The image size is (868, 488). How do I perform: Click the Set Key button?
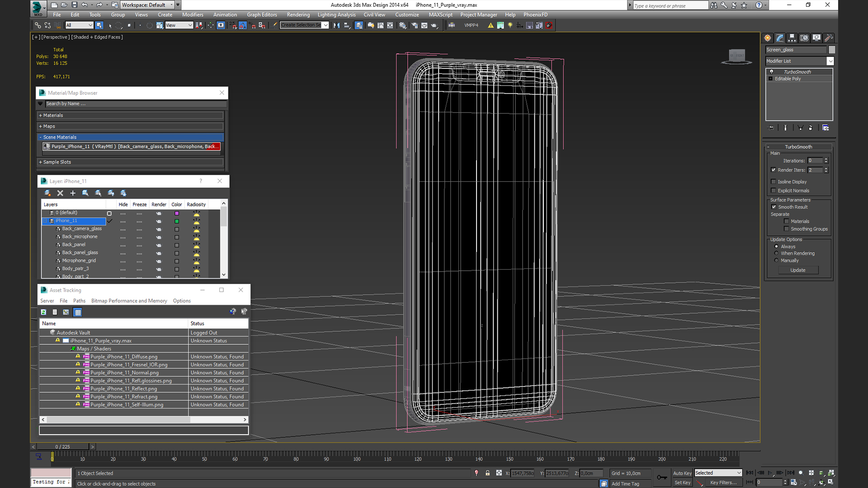click(682, 483)
